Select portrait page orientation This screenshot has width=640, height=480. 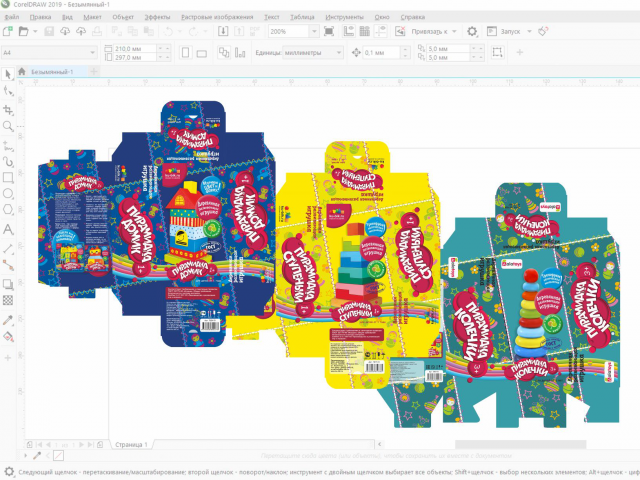point(186,53)
